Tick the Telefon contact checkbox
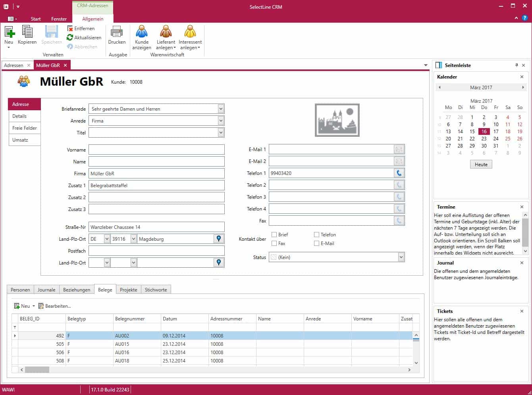This screenshot has height=395, width=532. tap(316, 235)
